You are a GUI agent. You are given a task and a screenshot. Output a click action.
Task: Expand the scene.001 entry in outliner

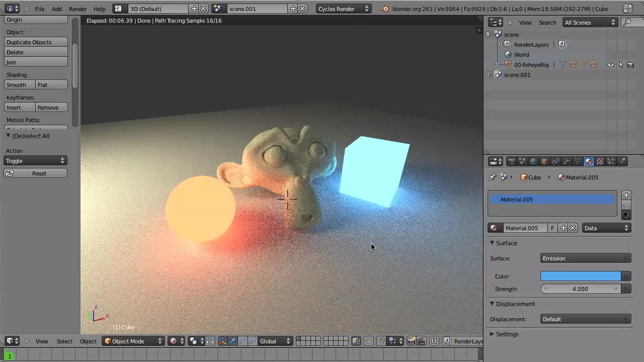(488, 74)
